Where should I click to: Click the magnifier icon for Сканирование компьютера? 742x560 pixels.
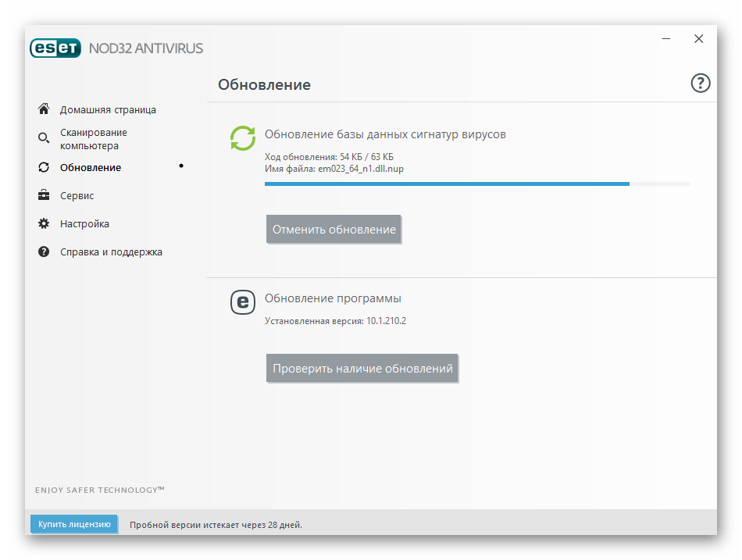pos(44,139)
